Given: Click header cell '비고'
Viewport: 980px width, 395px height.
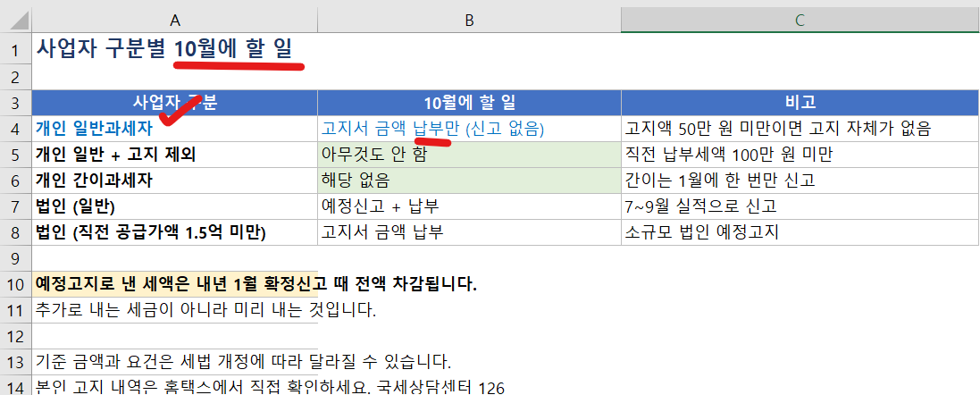Looking at the screenshot, I should (x=800, y=103).
